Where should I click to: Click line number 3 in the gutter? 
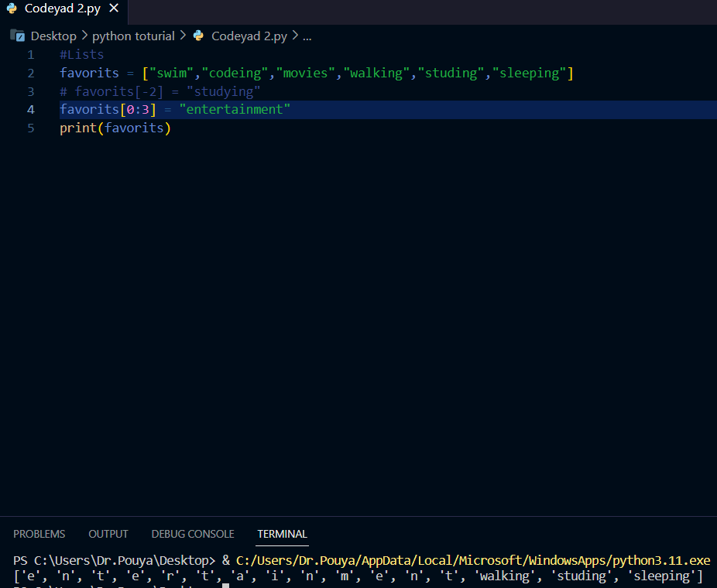click(x=31, y=91)
